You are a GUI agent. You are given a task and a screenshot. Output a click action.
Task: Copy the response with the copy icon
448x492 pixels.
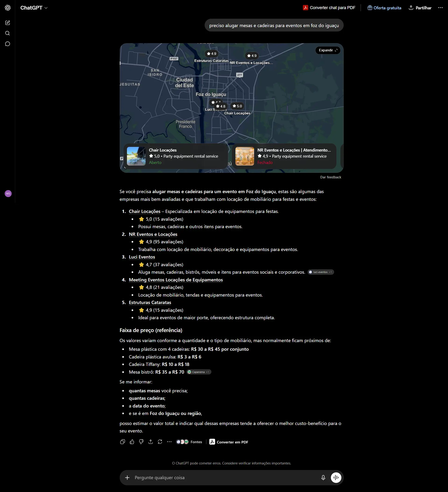[123, 442]
